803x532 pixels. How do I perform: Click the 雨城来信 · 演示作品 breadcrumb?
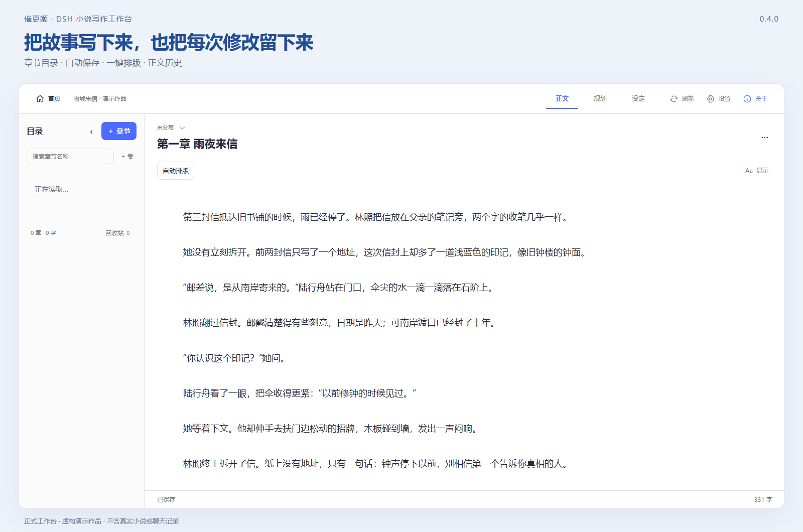(x=100, y=99)
